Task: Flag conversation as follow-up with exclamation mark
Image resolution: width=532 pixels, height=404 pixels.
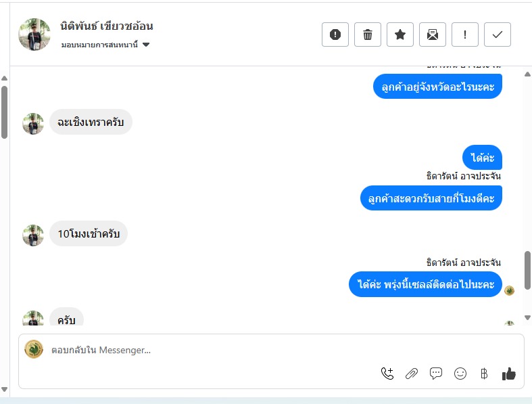Action: pos(465,35)
